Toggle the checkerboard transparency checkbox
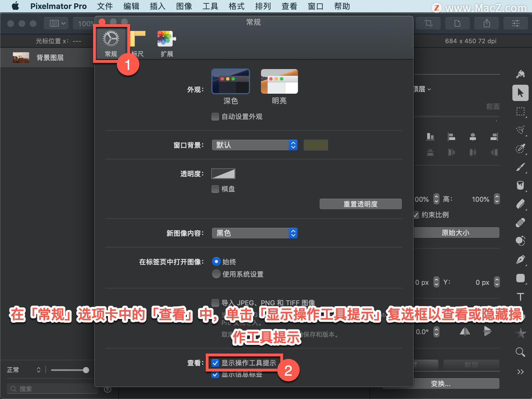The image size is (532, 399). (x=215, y=189)
